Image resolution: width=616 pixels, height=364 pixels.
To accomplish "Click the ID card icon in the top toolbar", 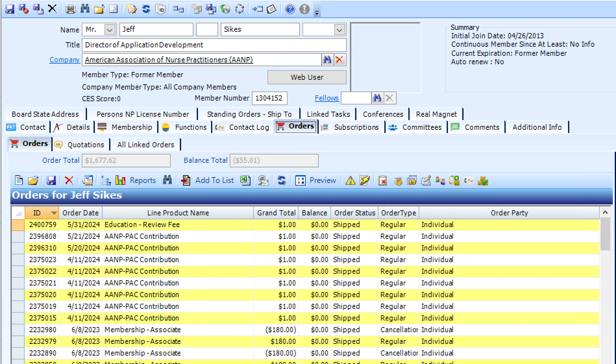I will [x=161, y=9].
